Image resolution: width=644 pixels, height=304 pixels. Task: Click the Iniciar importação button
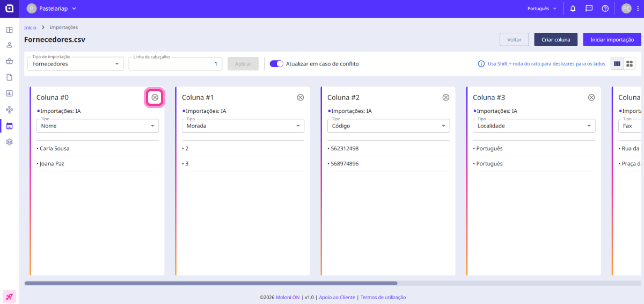[x=612, y=40]
